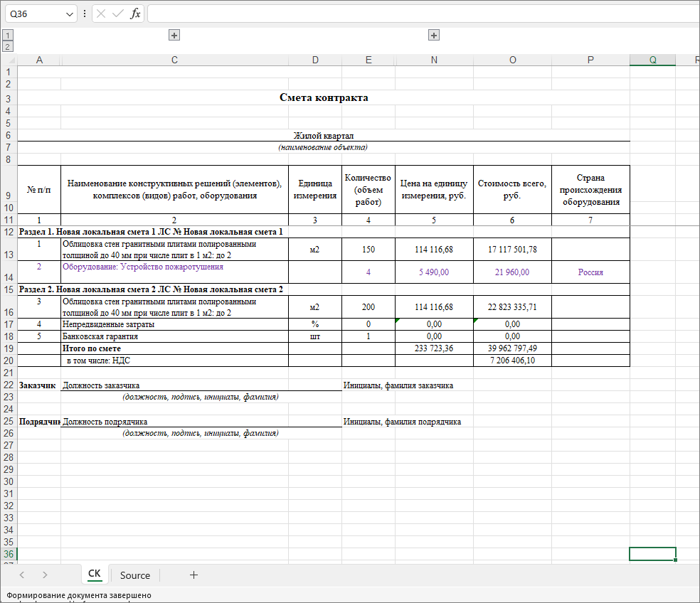The image size is (700, 603).
Task: Click inside the formula bar input
Action: tap(420, 14)
